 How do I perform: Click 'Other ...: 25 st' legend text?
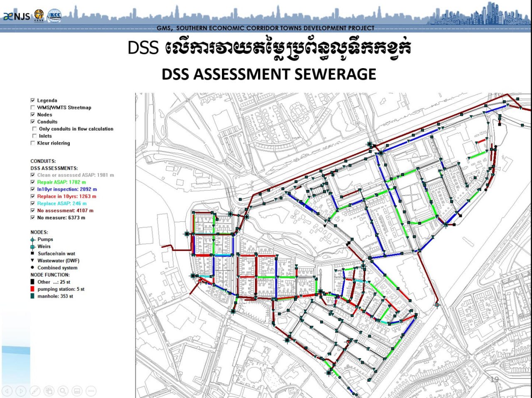[54, 282]
